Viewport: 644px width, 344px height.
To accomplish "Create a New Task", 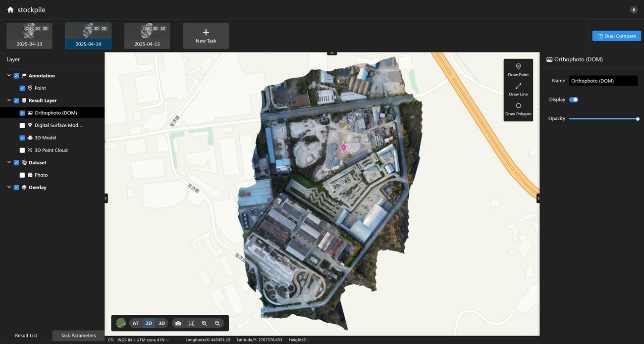I will coord(206,36).
